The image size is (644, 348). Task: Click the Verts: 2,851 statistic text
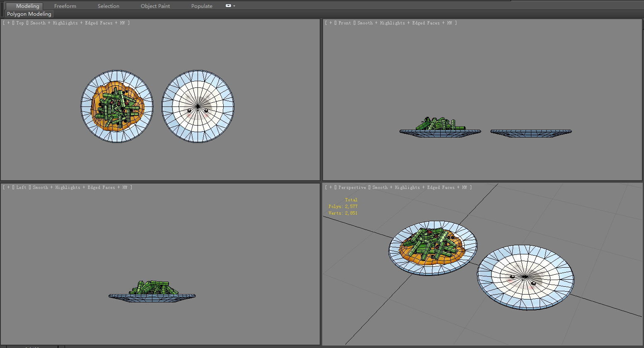343,213
